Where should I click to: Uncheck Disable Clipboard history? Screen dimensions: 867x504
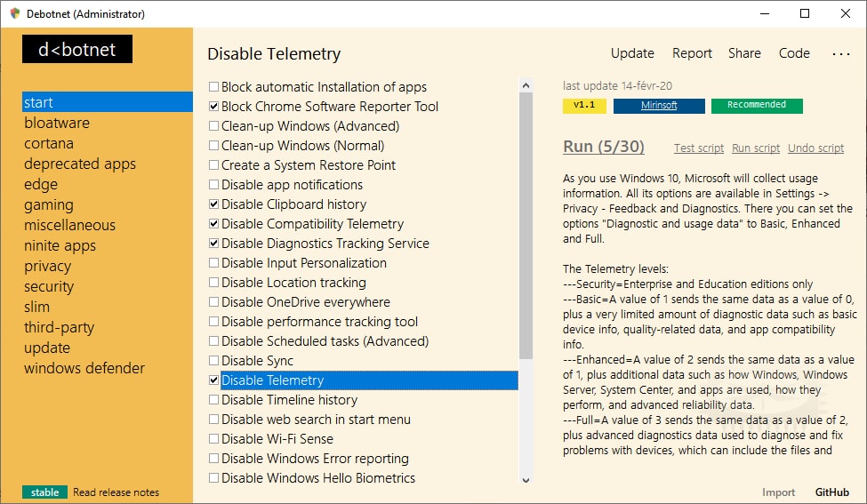point(213,204)
